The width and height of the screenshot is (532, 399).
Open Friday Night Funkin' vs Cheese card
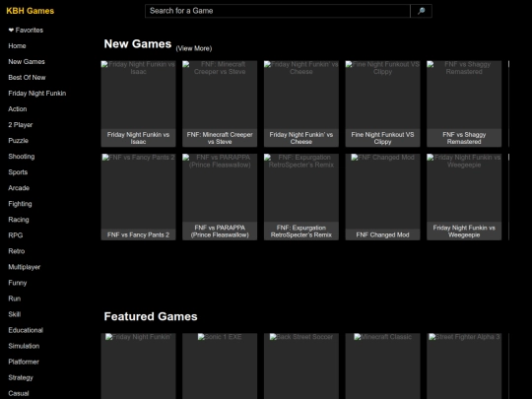click(x=301, y=103)
